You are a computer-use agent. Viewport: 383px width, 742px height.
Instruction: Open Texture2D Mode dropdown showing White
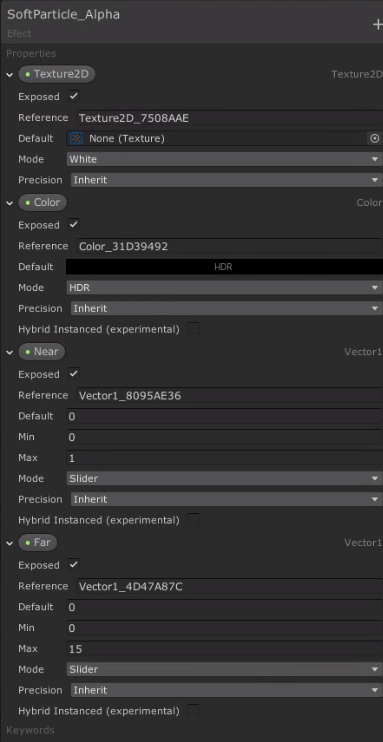[224, 159]
